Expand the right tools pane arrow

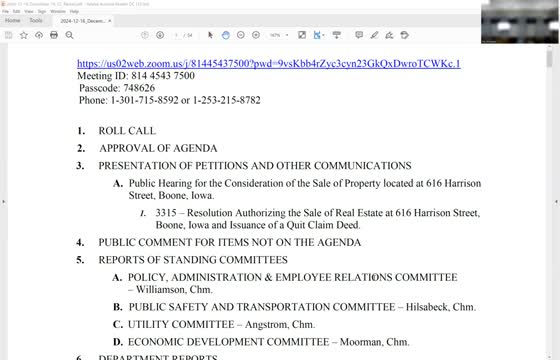point(556,202)
